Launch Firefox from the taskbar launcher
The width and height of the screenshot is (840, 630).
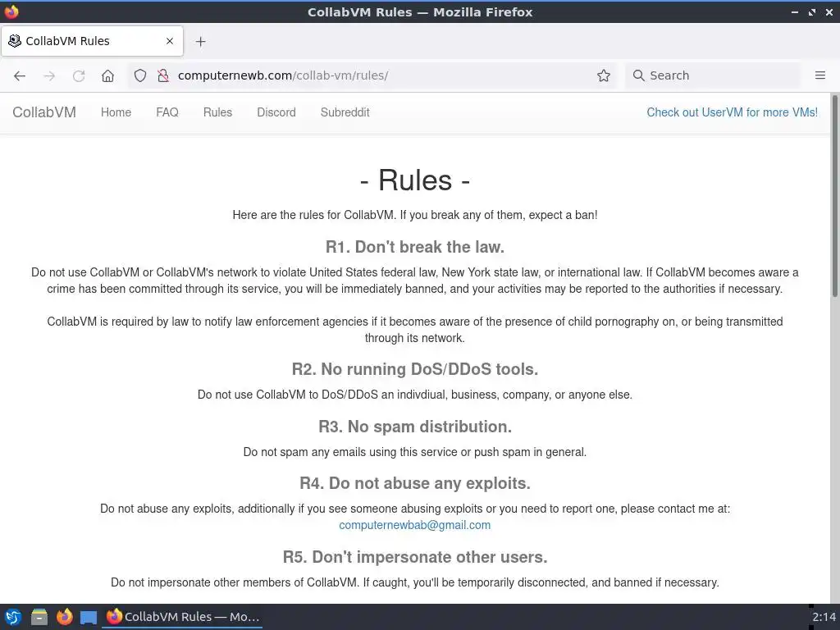[x=64, y=617]
